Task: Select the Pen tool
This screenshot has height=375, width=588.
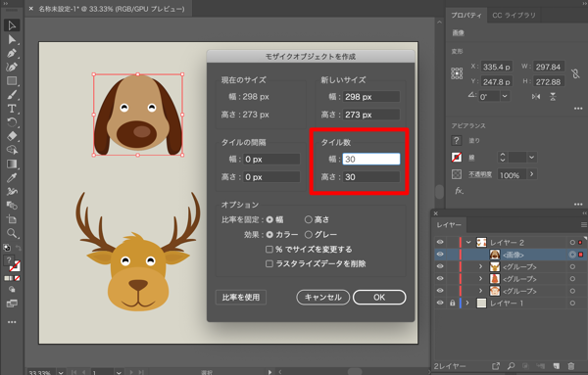Action: coord(12,53)
